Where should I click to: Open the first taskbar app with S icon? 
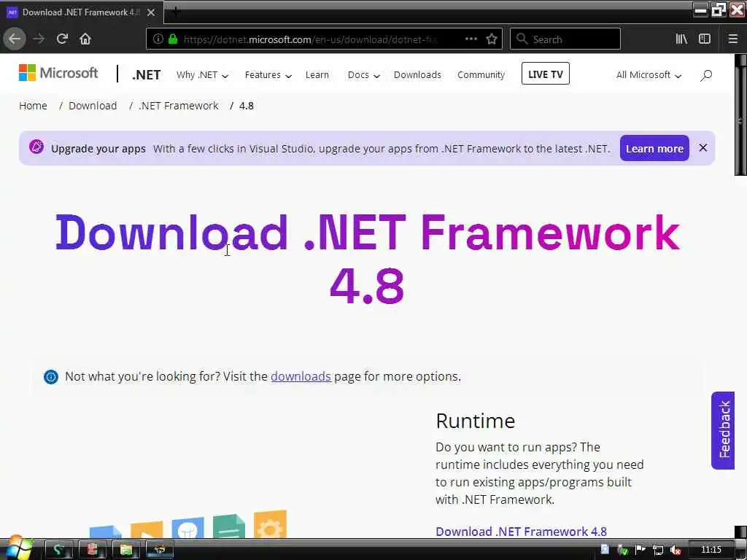point(59,550)
